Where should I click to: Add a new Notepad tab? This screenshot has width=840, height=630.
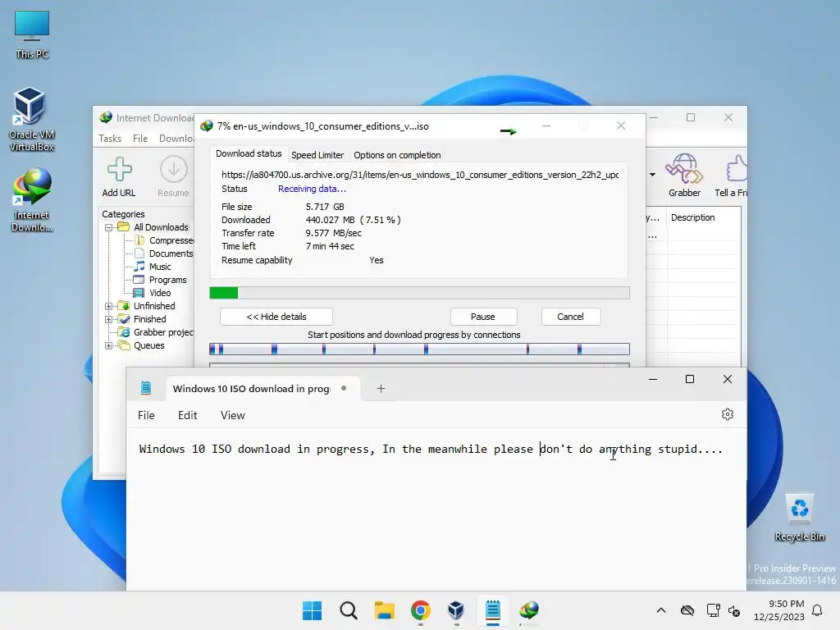tap(381, 388)
